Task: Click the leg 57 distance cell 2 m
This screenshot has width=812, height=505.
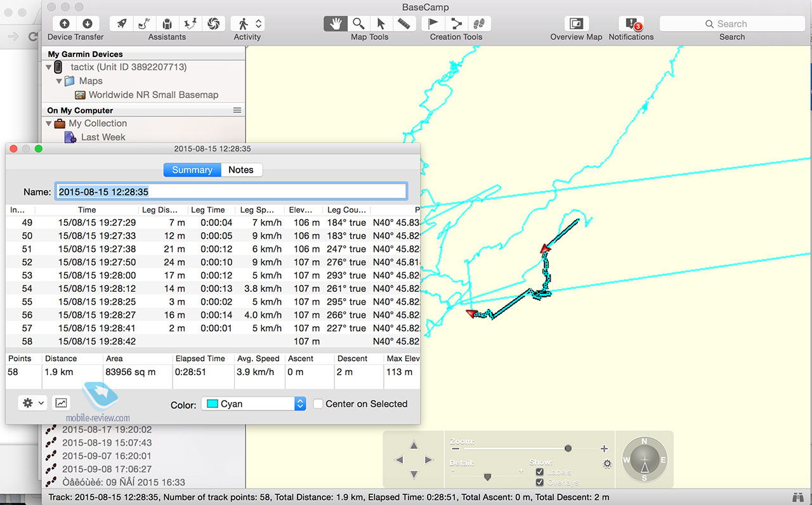Action: 177,328
